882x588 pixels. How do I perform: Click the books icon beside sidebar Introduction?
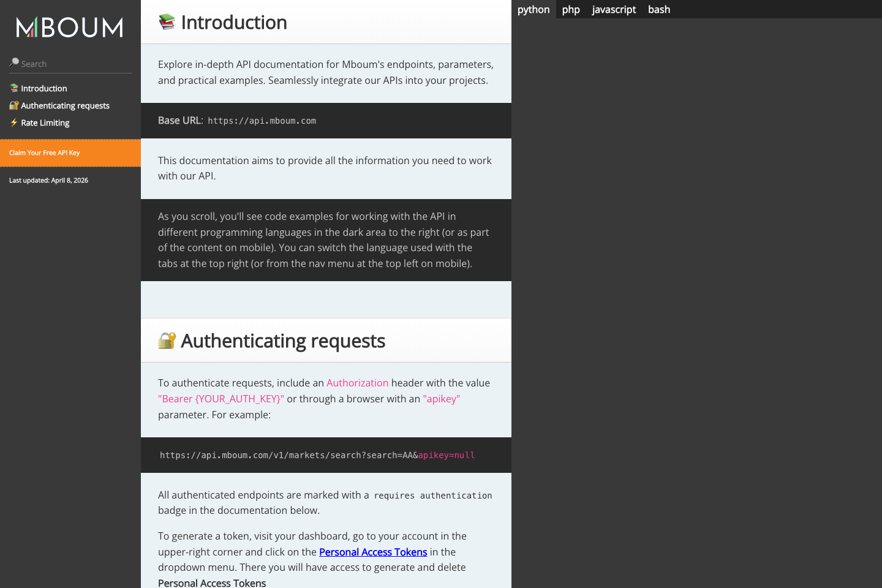13,88
